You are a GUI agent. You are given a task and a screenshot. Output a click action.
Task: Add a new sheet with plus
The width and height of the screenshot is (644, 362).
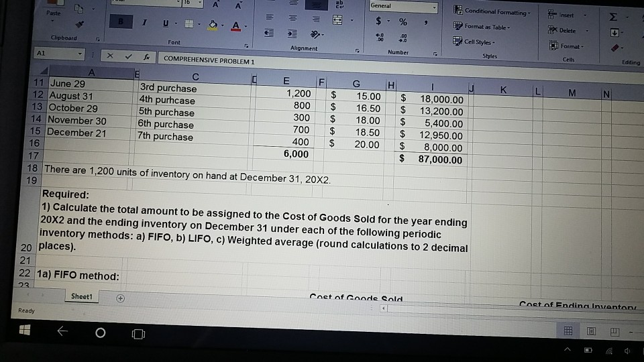tap(120, 298)
